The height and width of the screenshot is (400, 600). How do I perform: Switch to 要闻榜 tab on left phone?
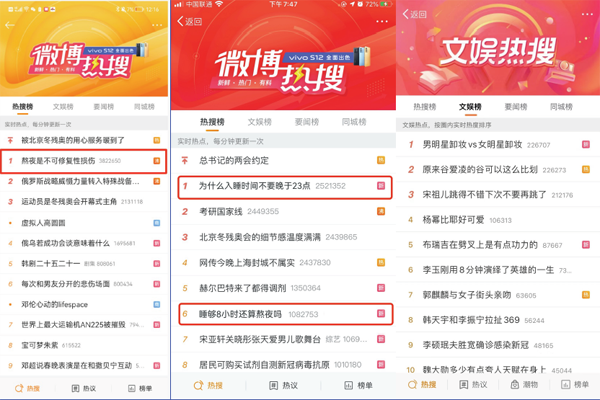(104, 107)
